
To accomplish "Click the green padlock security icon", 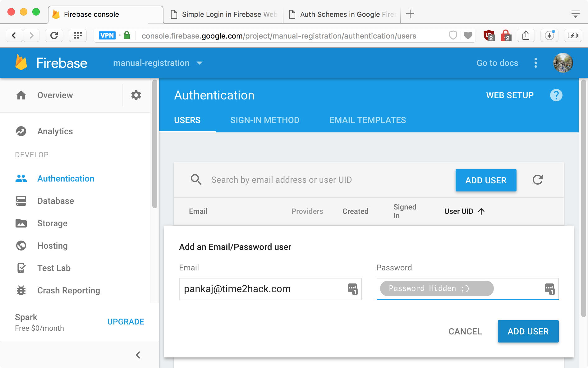I will pyautogui.click(x=127, y=35).
